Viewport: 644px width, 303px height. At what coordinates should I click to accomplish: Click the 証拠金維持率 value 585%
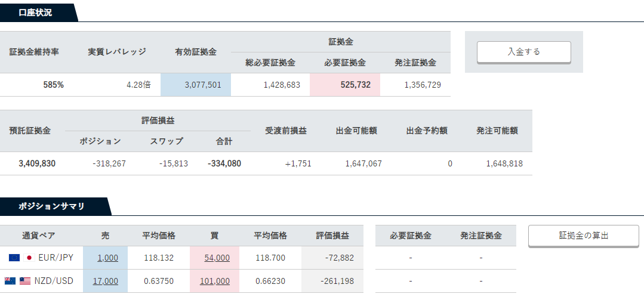(x=53, y=85)
